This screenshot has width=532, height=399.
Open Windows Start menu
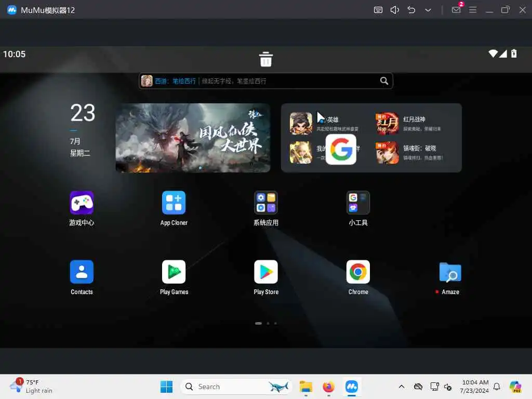tap(166, 387)
